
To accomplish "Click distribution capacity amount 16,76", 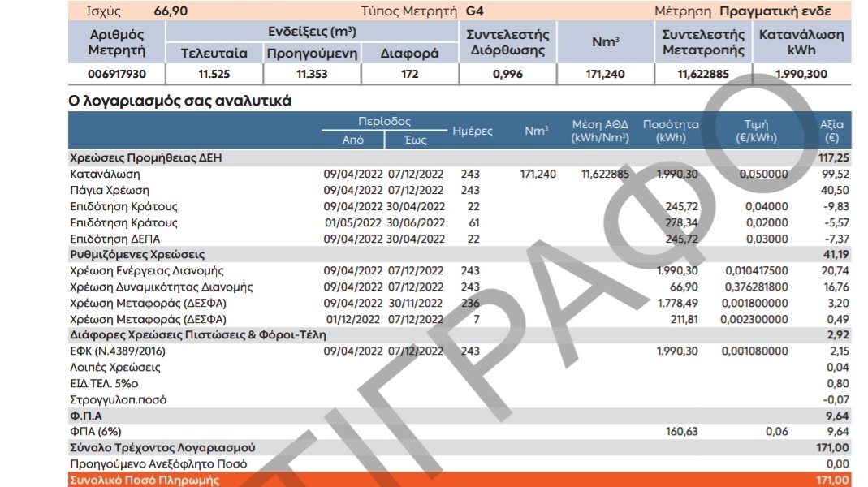I will click(836, 287).
